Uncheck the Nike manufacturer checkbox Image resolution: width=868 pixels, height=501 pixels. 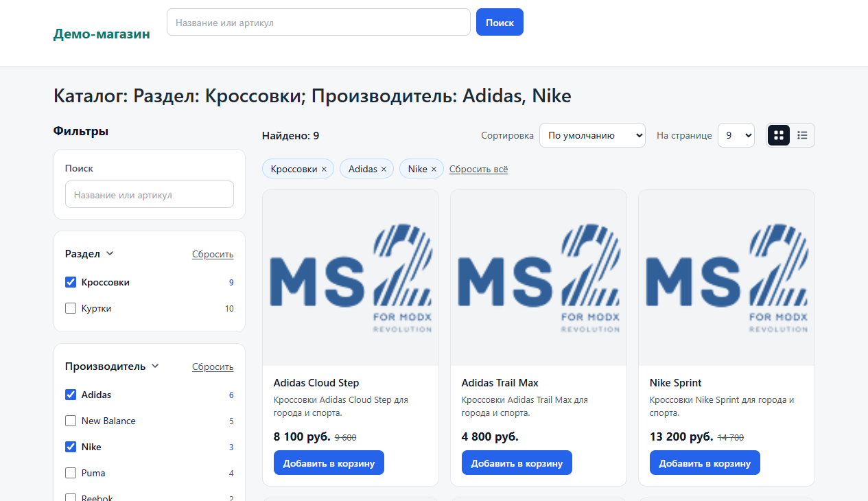71,447
